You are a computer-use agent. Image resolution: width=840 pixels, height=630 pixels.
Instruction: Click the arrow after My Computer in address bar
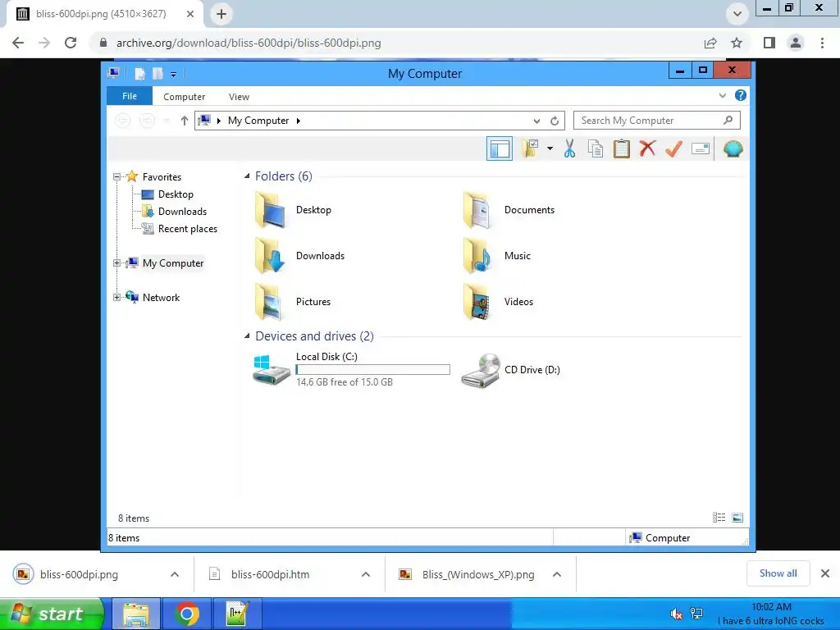[299, 121]
